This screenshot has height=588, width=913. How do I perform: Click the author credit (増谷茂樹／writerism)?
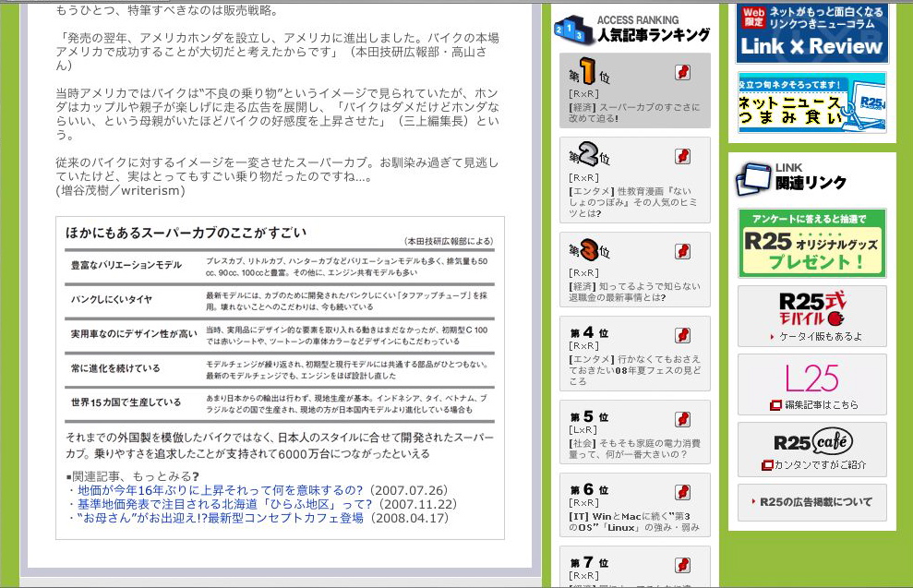(121, 190)
